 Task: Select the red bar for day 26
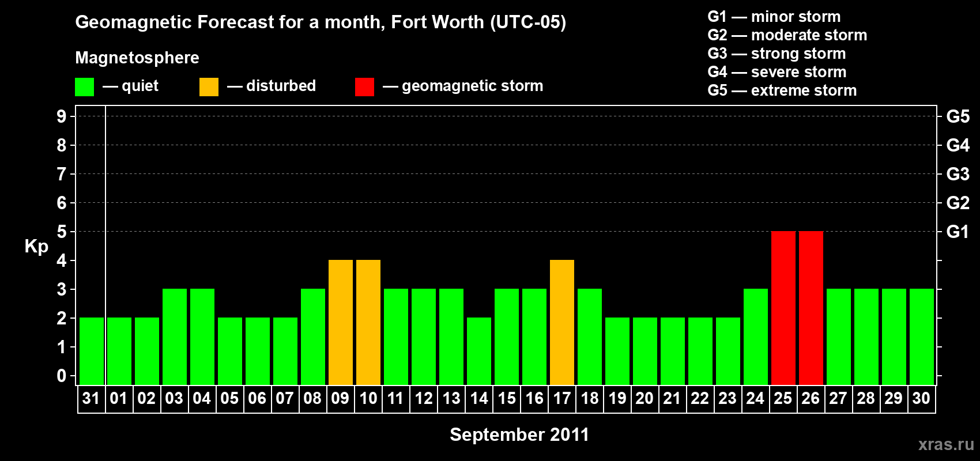point(811,308)
